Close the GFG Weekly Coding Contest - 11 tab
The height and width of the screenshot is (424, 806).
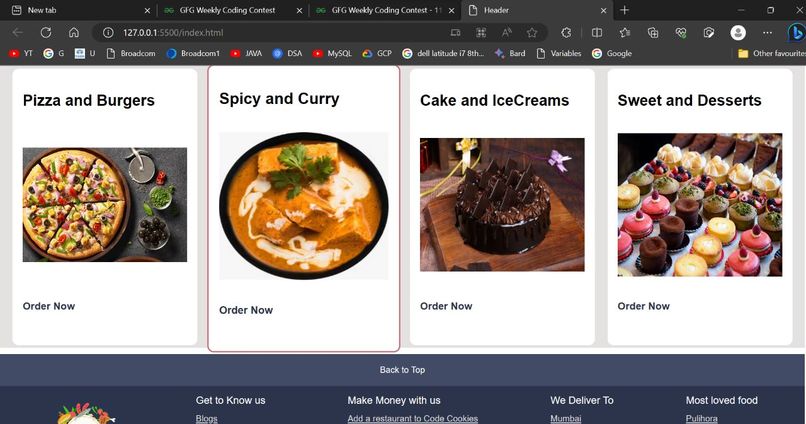451,10
